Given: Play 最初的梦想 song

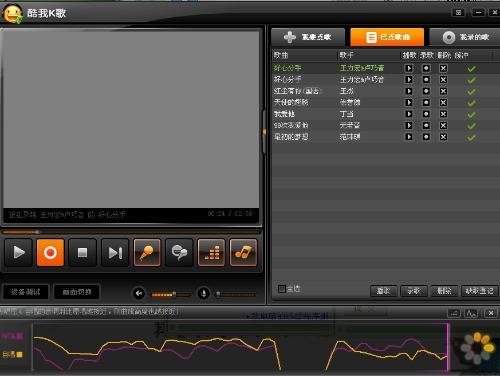Looking at the screenshot, I should click(x=409, y=137).
